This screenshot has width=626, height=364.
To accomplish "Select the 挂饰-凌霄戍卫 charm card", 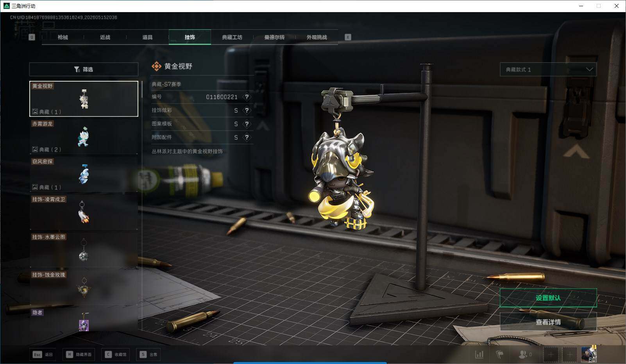I will (84, 212).
